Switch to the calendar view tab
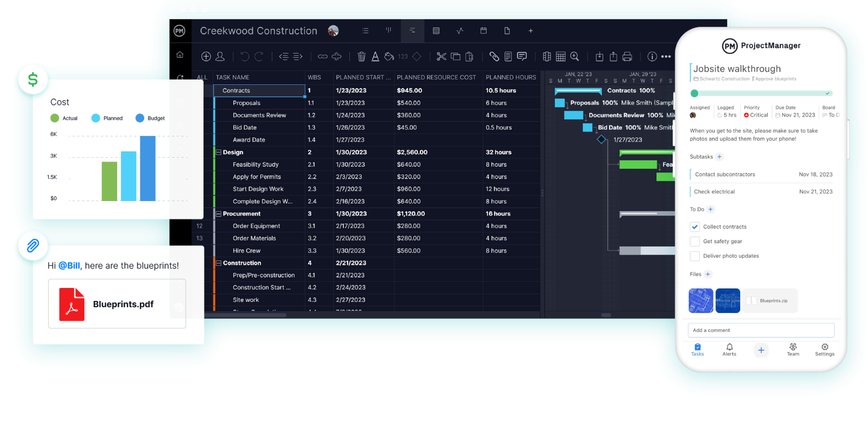The width and height of the screenshot is (868, 434). point(483,31)
